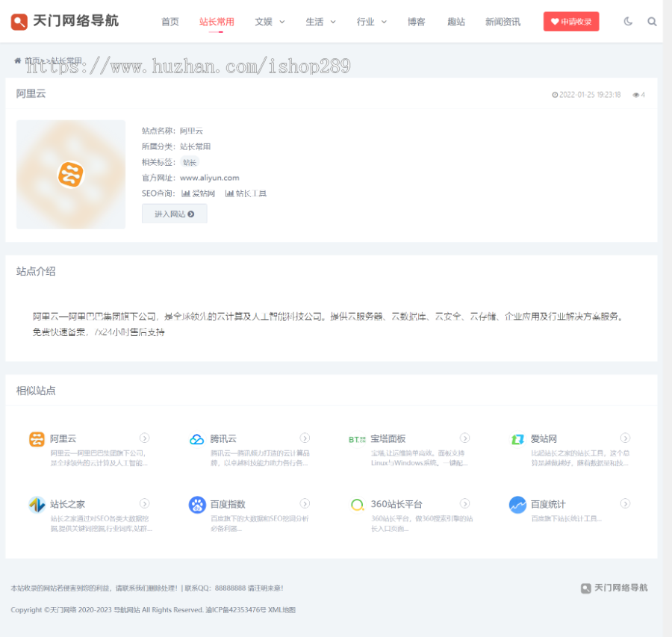Click the arrow icon on 百度指数 card
672x637 pixels.
point(305,503)
